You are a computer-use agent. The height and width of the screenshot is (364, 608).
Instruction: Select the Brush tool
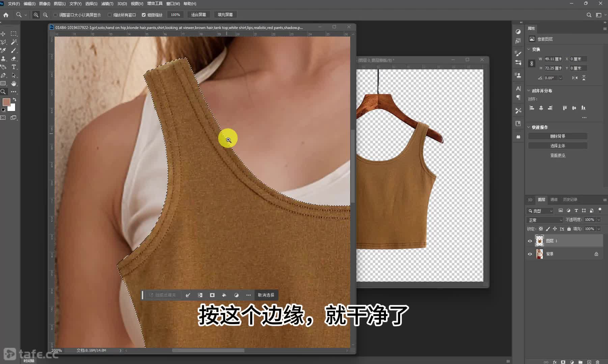coord(13,51)
